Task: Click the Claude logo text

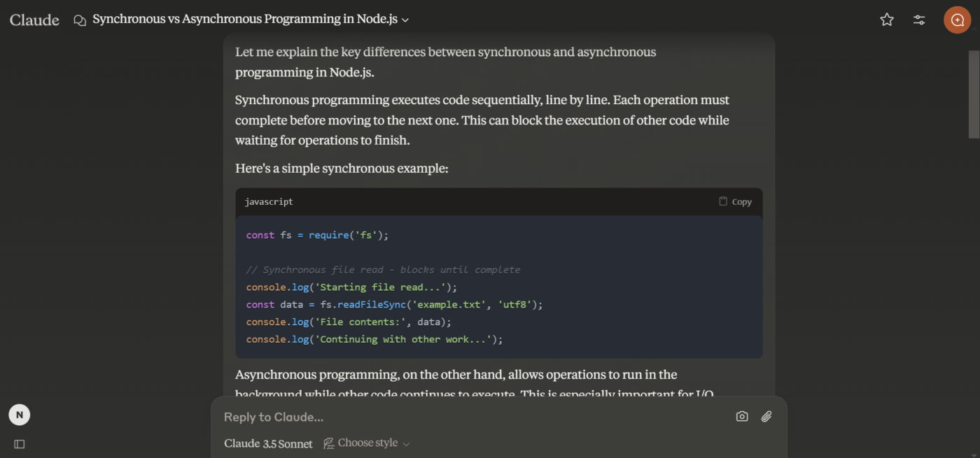Action: [34, 20]
